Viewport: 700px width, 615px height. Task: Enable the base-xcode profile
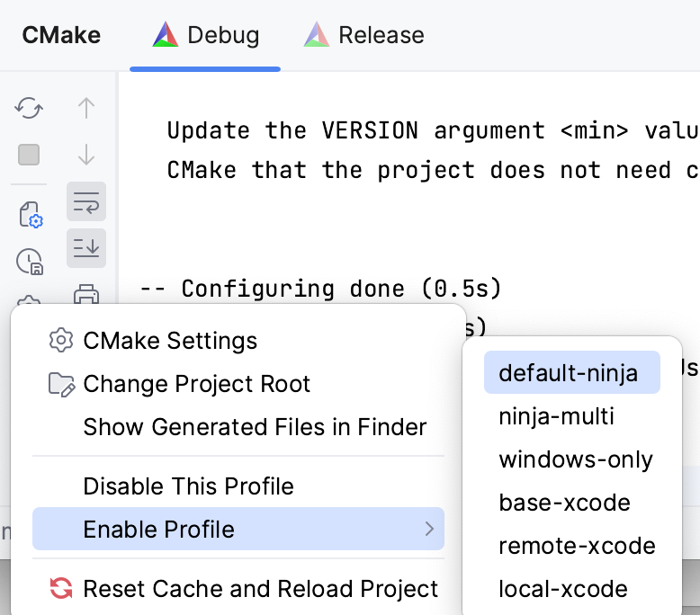(x=572, y=503)
